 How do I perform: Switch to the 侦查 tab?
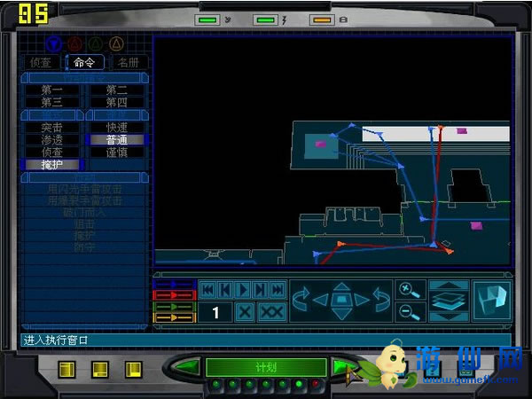(41, 63)
